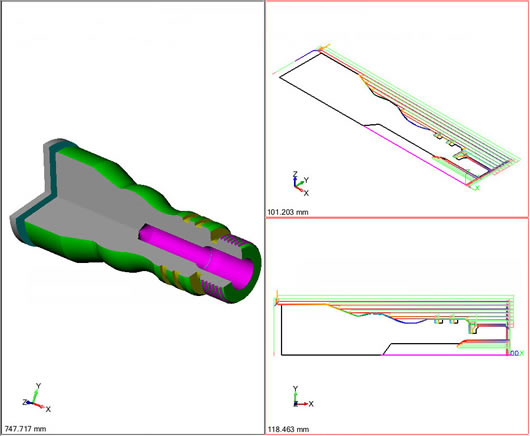Pick the magenta centerline in the XY toolpath view
The width and height of the screenshot is (530, 436).
(x=444, y=355)
